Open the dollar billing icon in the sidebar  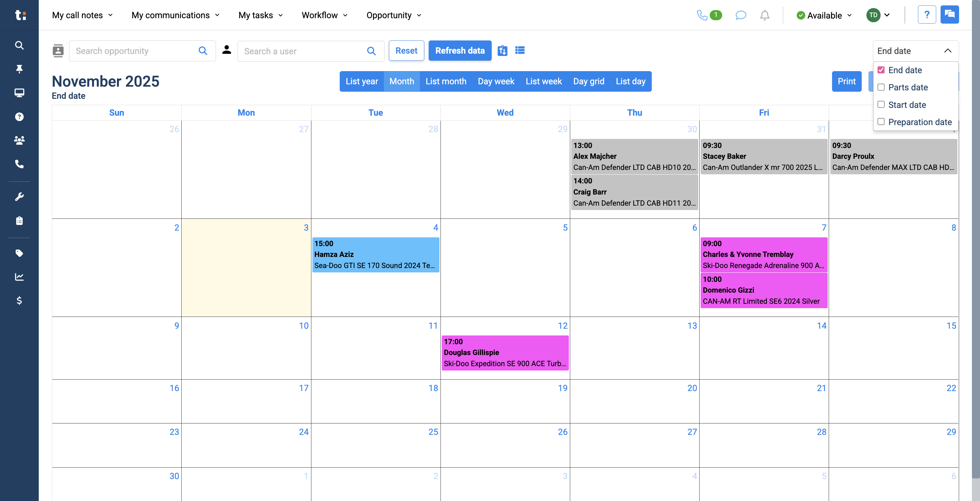pos(19,301)
